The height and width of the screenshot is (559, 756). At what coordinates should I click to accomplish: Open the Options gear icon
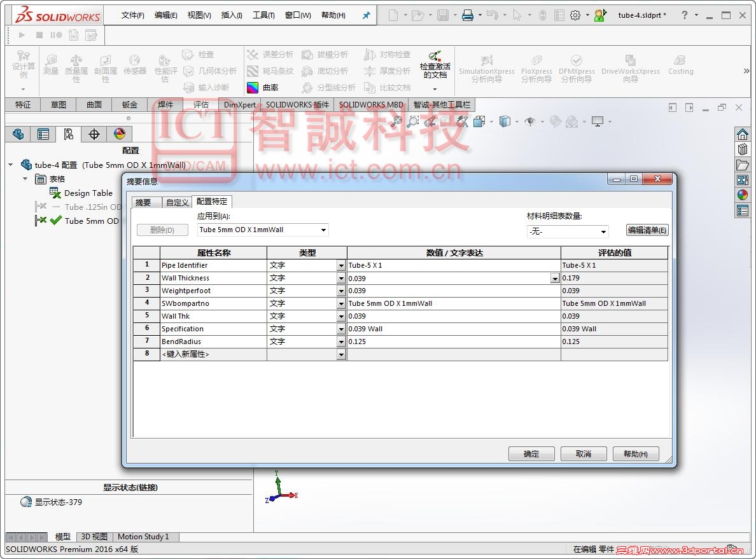pos(575,15)
